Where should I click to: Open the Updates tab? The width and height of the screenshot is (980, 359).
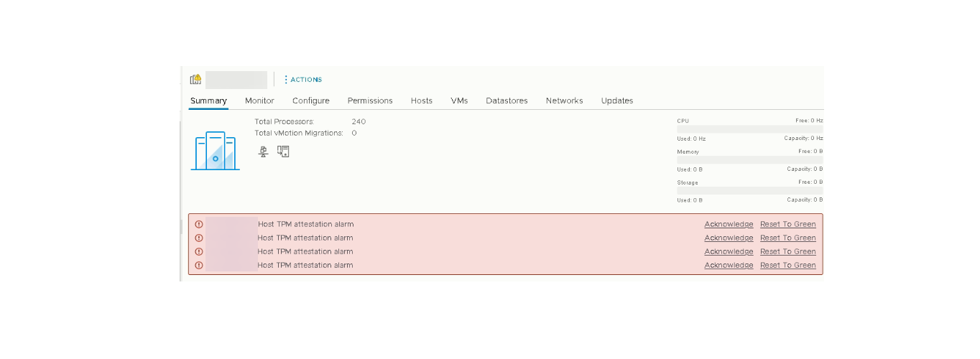tap(616, 101)
